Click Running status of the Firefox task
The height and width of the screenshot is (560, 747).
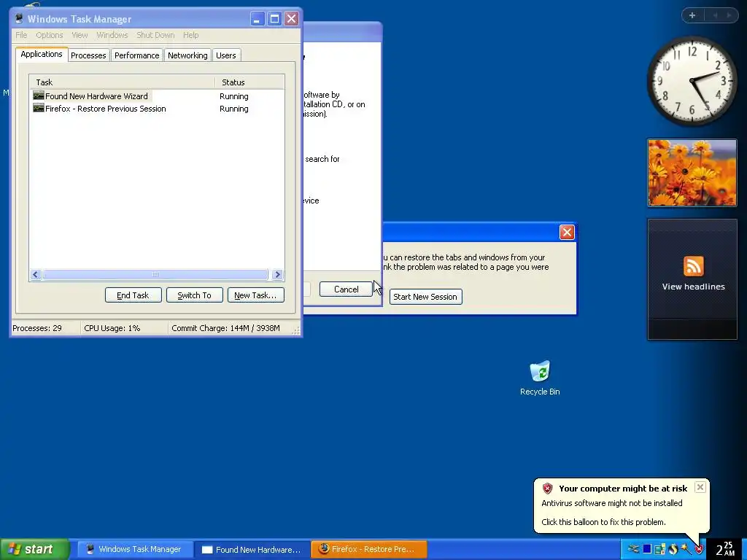[x=234, y=108]
